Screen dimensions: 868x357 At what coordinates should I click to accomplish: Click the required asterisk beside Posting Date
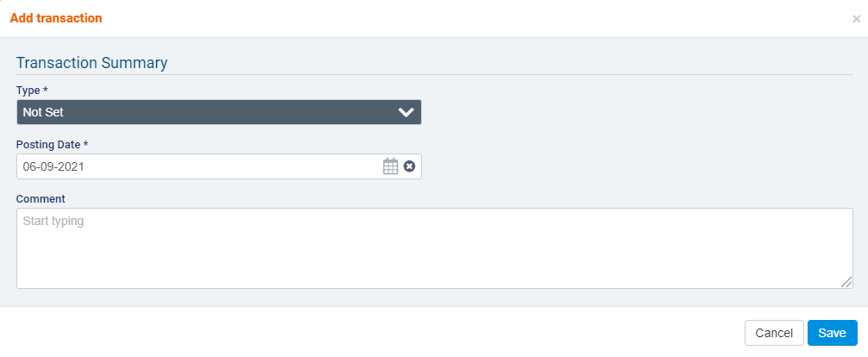[86, 143]
